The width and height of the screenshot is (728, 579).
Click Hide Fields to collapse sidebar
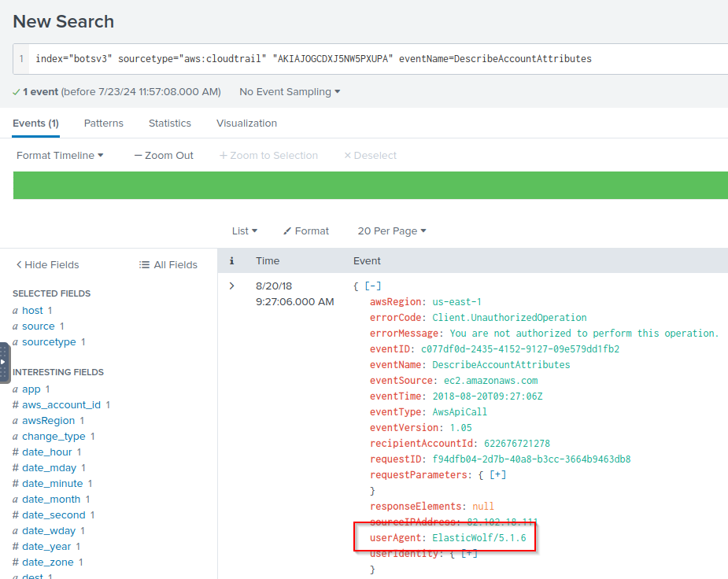[x=48, y=265]
